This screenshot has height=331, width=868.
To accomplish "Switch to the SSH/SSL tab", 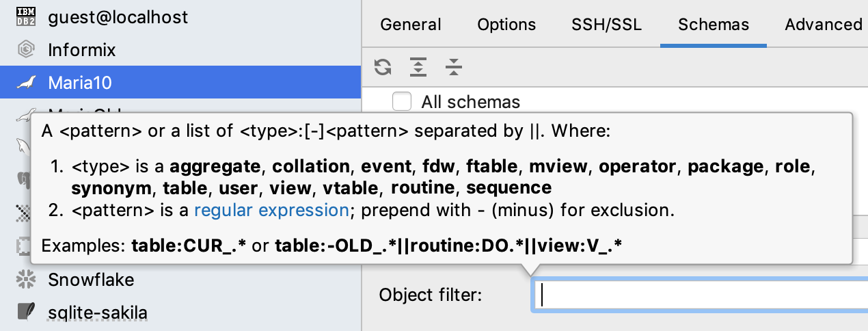I will (606, 25).
